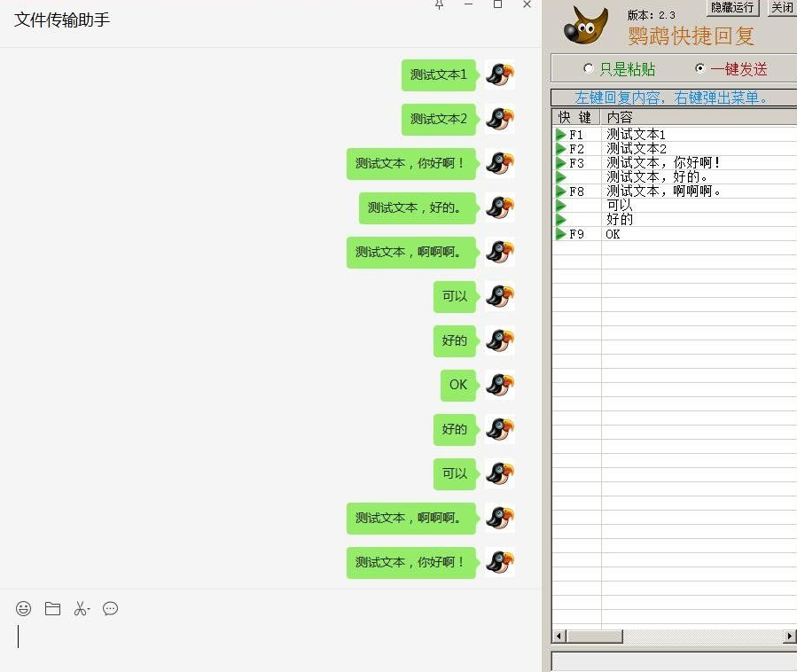Select the scissors screenshot tool
Screen dimensions: 797x672
click(82, 609)
